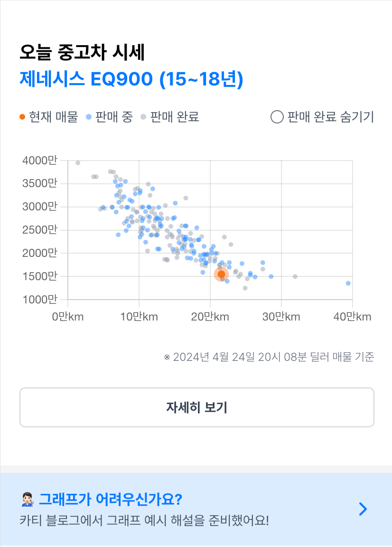
Task: Click the blue 판매 중 legend dot
Action: click(x=89, y=117)
